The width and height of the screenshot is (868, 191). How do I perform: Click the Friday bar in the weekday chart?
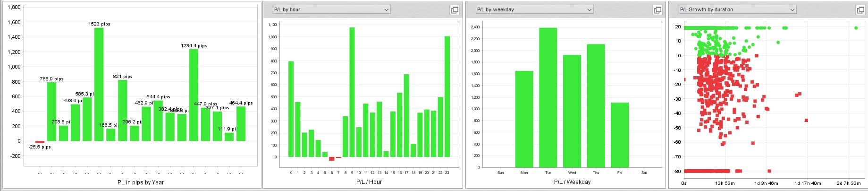click(620, 135)
